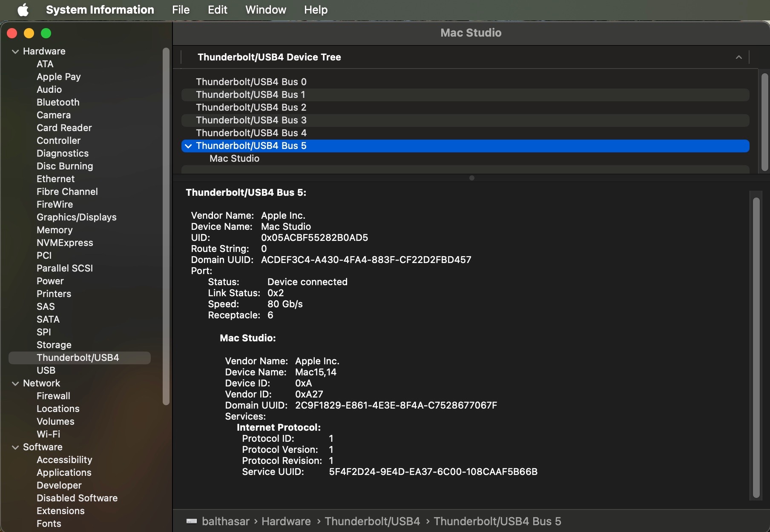Select Ethernet in the sidebar
The height and width of the screenshot is (532, 770).
point(55,179)
